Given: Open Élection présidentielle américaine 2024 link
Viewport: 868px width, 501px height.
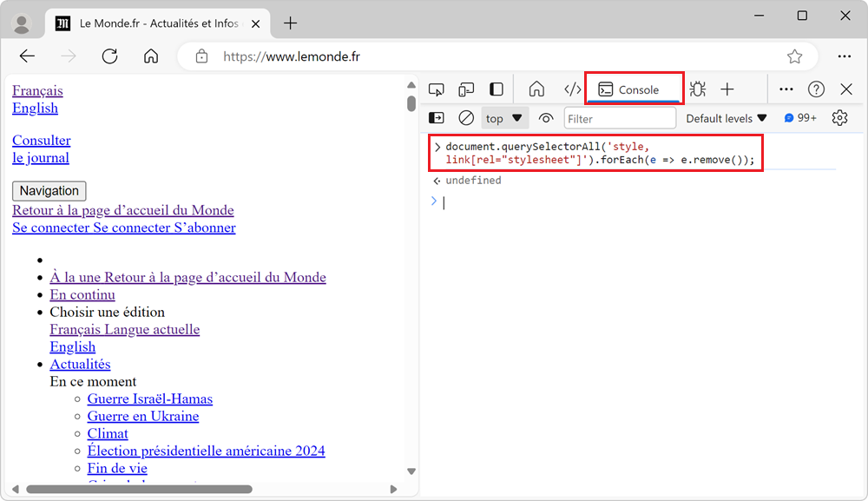Looking at the screenshot, I should click(x=206, y=451).
